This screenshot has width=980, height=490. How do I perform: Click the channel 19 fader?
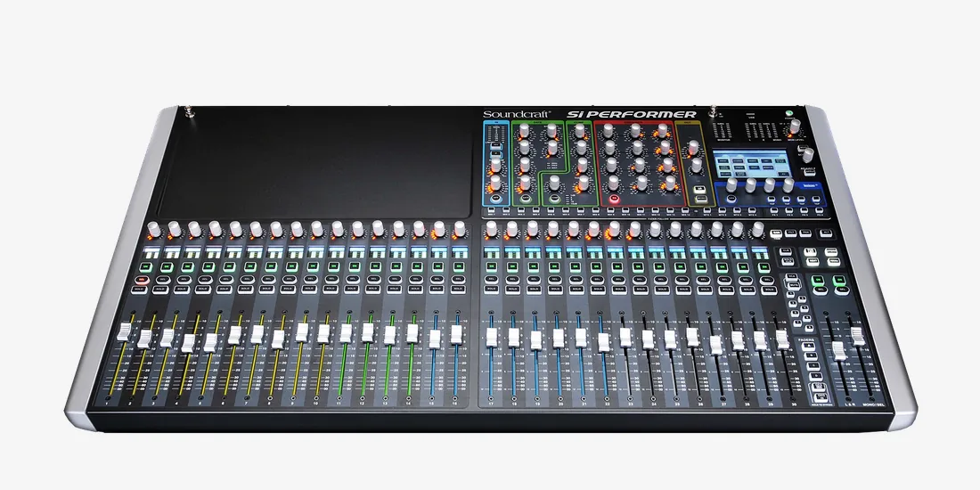click(x=535, y=340)
